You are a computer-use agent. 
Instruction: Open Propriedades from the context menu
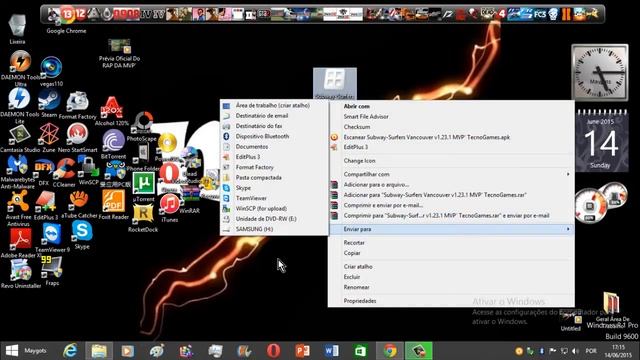360,301
